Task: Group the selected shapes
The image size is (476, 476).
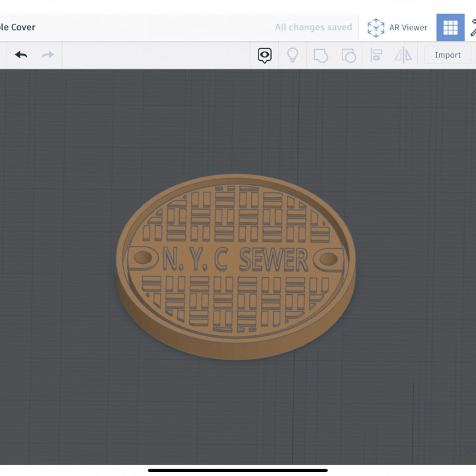Action: (321, 56)
